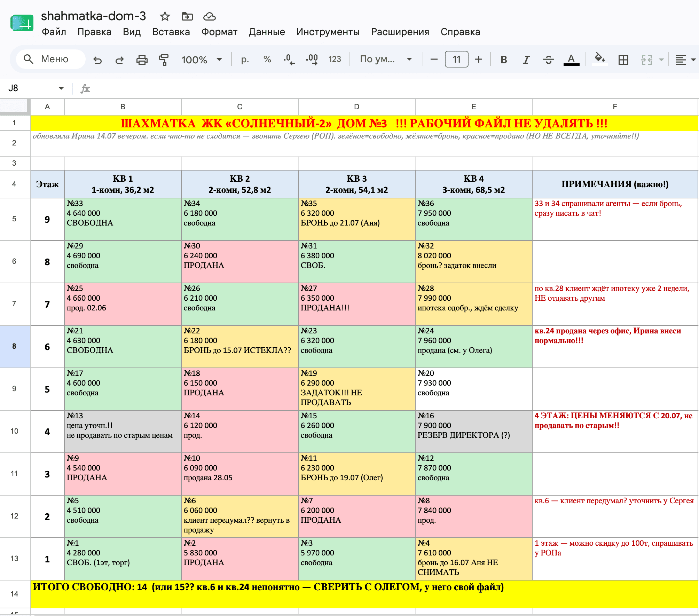Open the Инструменты menu

point(328,32)
